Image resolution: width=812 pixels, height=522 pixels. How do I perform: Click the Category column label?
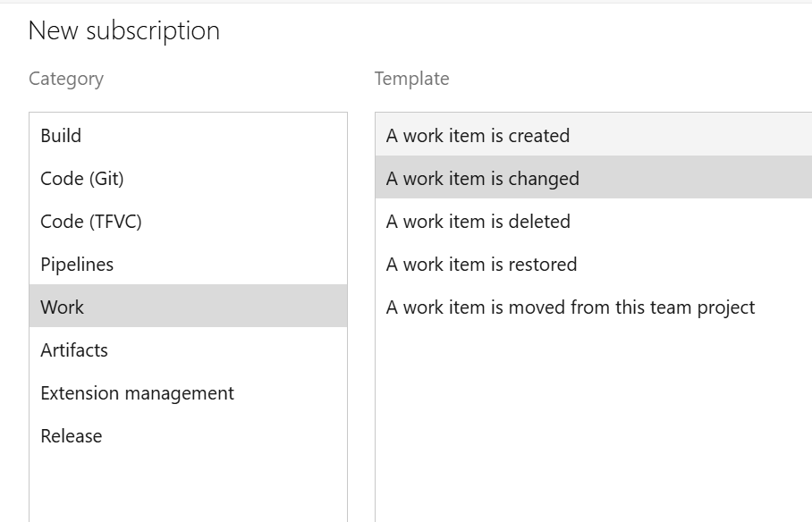(66, 79)
